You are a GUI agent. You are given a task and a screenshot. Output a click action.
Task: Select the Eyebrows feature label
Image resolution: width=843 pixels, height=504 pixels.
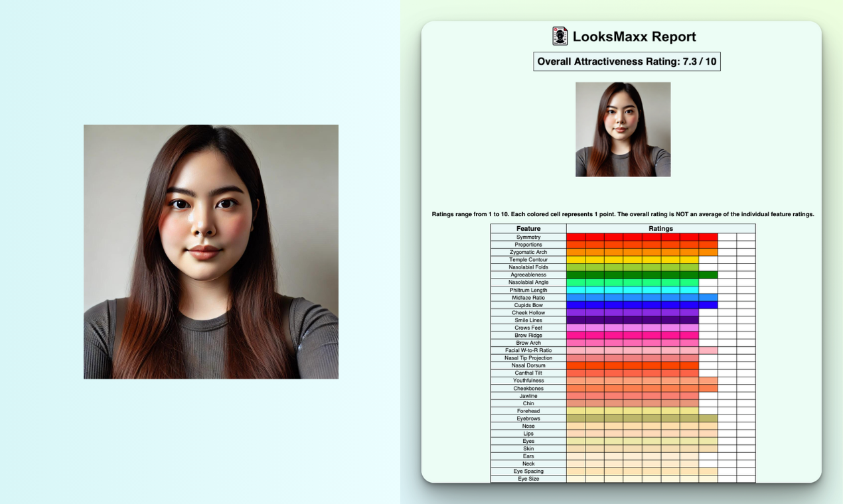[x=528, y=418]
